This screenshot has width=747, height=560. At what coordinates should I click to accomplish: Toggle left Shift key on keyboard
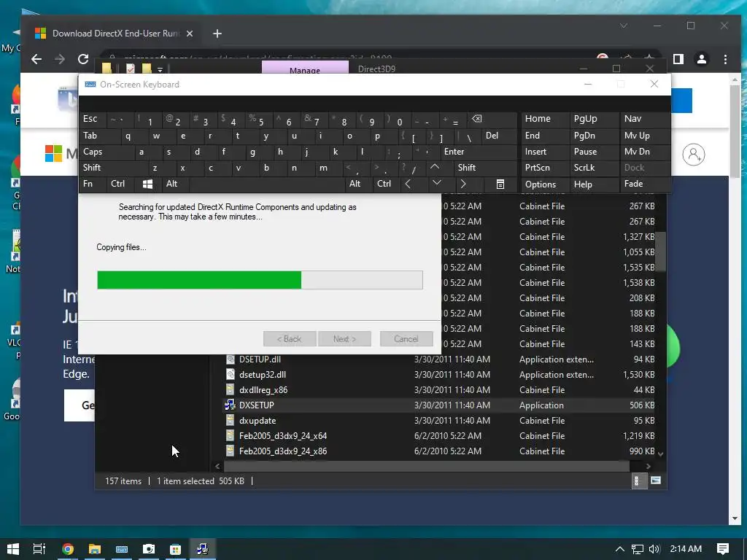[113, 167]
